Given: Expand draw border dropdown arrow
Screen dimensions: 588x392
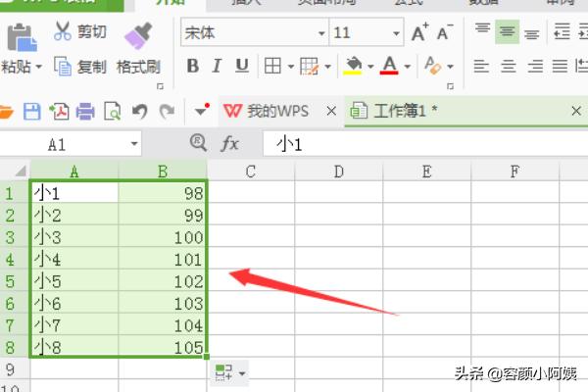Looking at the screenshot, I should coord(327,67).
